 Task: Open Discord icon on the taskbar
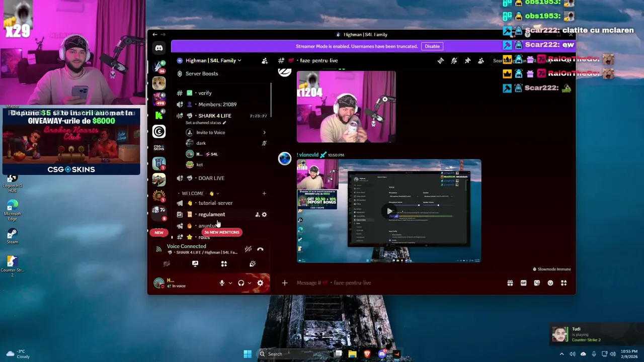[382, 354]
